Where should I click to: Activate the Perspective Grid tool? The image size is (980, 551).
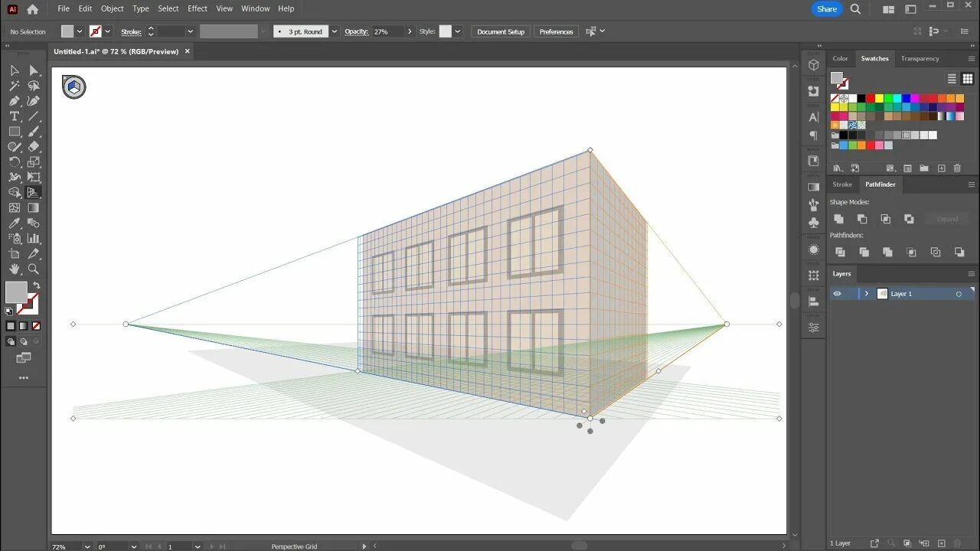pos(34,193)
